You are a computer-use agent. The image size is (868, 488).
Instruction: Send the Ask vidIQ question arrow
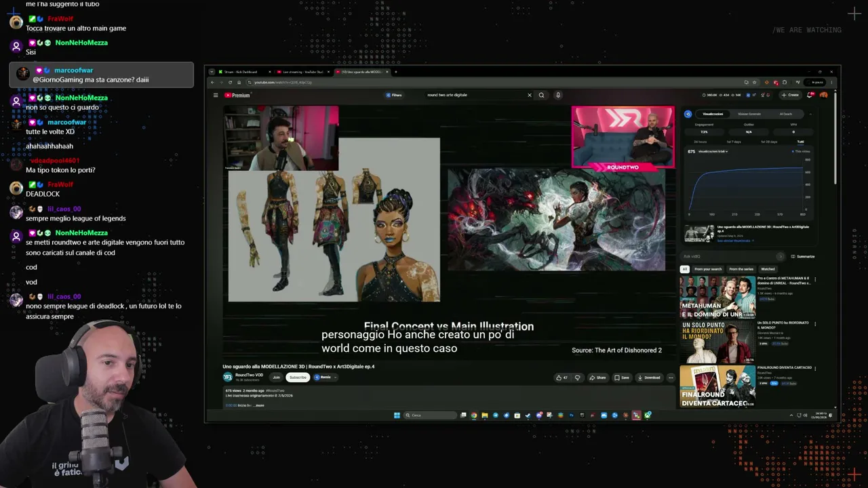coord(781,256)
